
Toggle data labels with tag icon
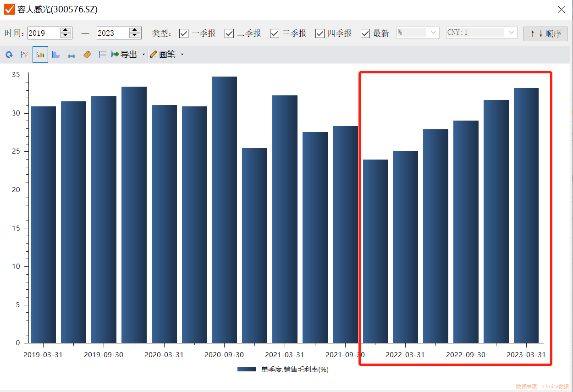pyautogui.click(x=87, y=55)
